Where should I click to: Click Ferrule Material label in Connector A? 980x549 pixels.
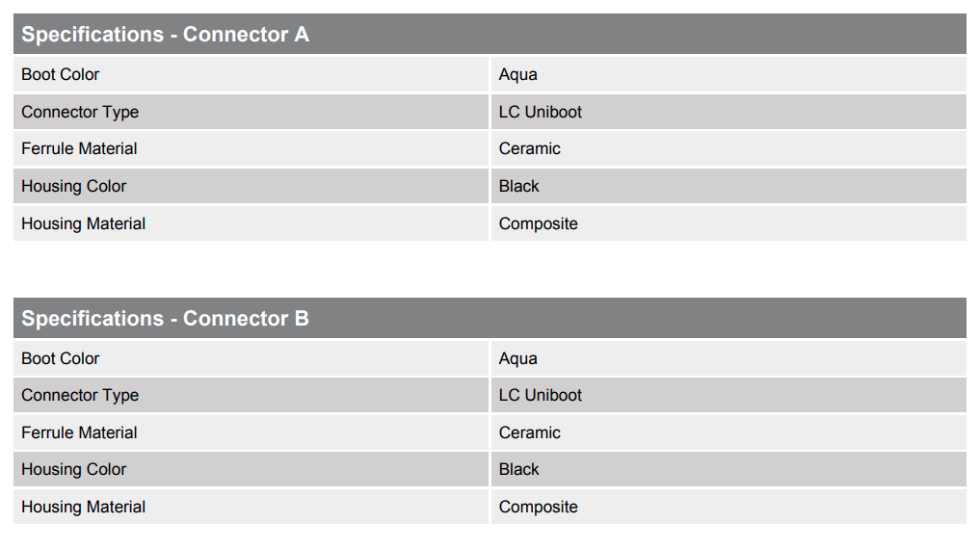79,148
